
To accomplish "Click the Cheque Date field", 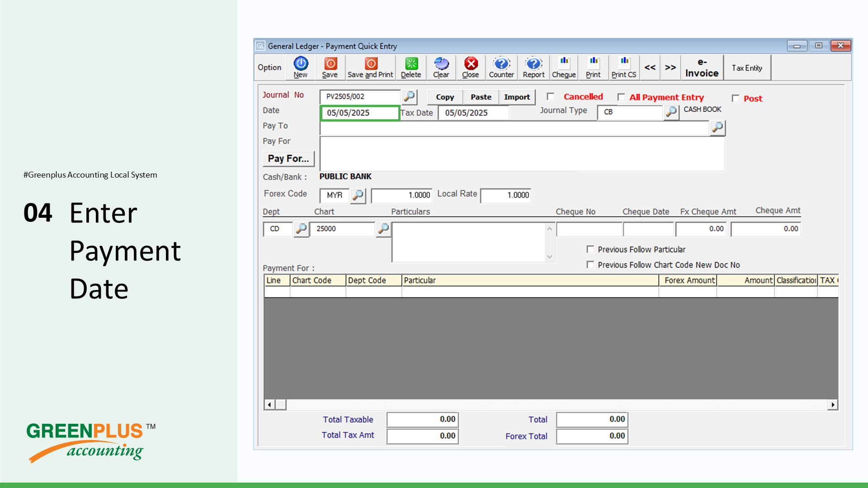I will [648, 229].
